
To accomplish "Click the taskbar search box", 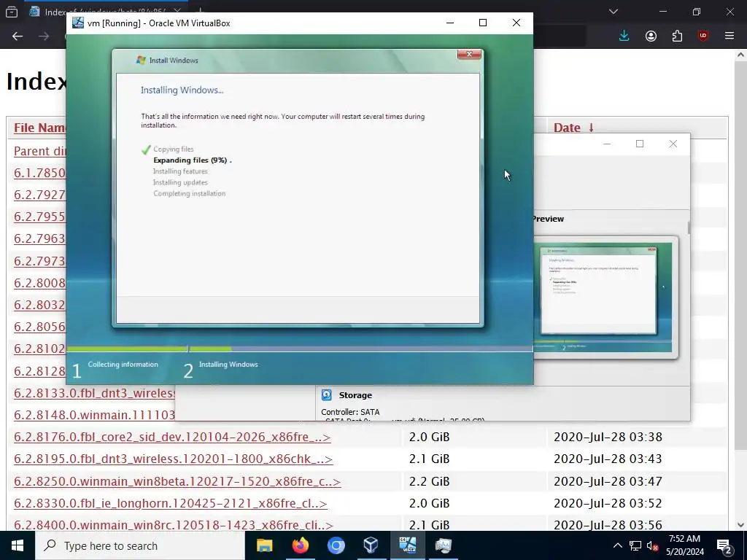I will click(x=140, y=545).
